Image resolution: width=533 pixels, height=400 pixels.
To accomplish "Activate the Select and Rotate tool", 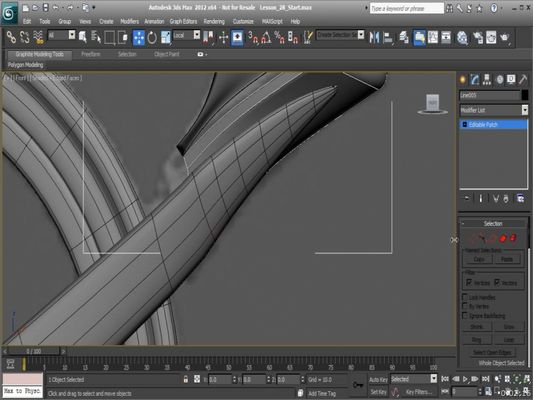I will (152, 37).
